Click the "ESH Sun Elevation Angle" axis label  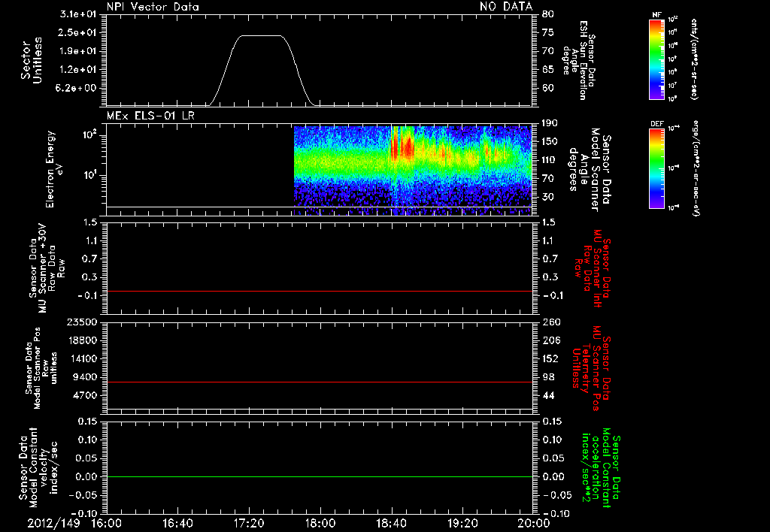(579, 60)
